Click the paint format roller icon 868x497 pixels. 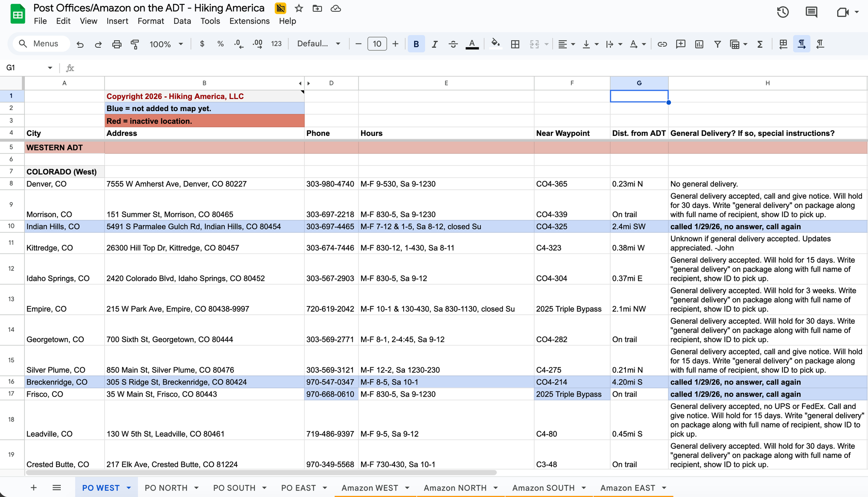coord(135,44)
